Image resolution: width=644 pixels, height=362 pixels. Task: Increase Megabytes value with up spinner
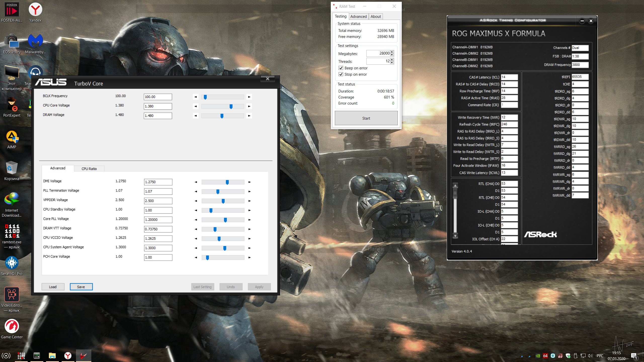tap(392, 52)
